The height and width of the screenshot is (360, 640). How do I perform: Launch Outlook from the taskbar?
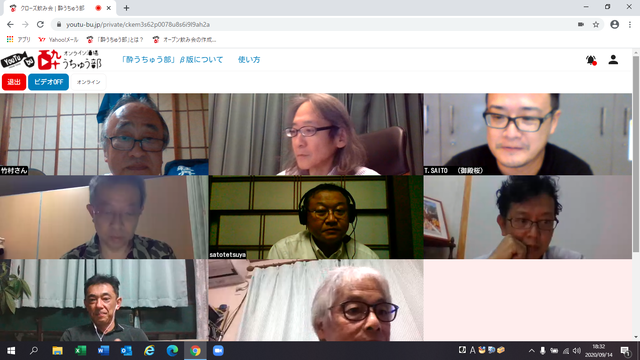(x=126, y=351)
